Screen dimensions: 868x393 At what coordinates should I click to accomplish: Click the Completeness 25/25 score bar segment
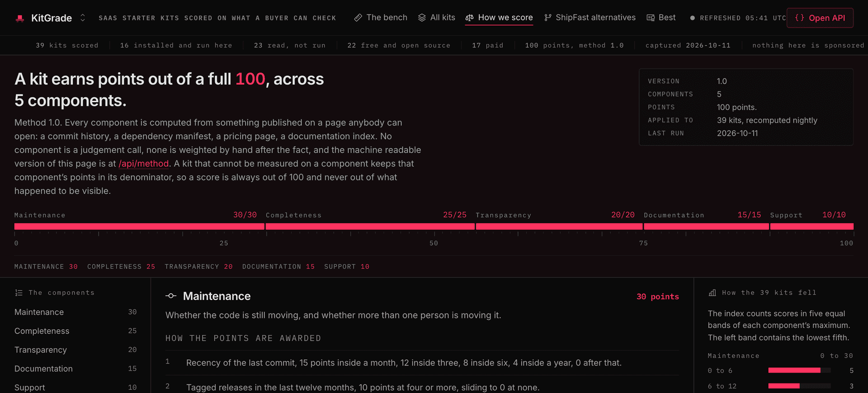[370, 226]
